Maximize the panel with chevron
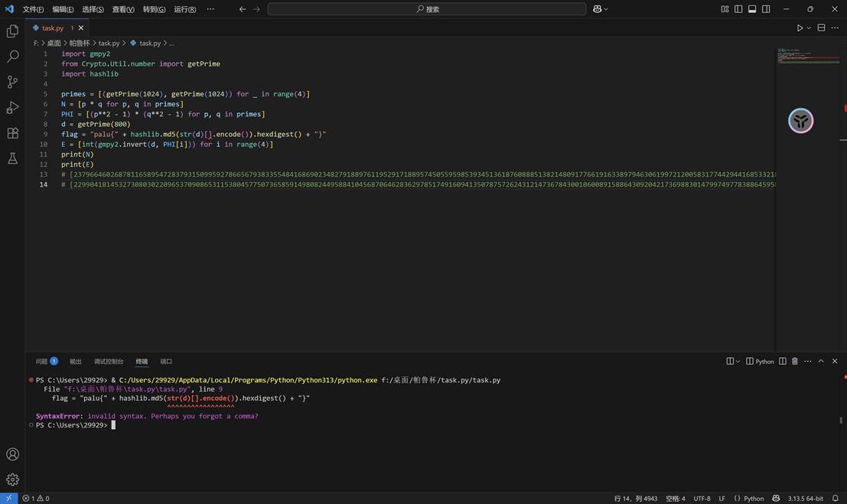Image resolution: width=847 pixels, height=504 pixels. [820, 361]
